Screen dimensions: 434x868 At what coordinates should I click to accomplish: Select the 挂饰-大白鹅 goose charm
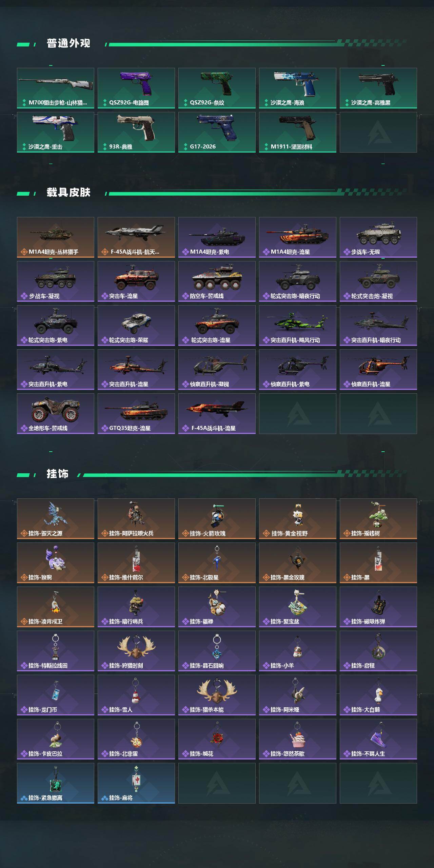378,695
